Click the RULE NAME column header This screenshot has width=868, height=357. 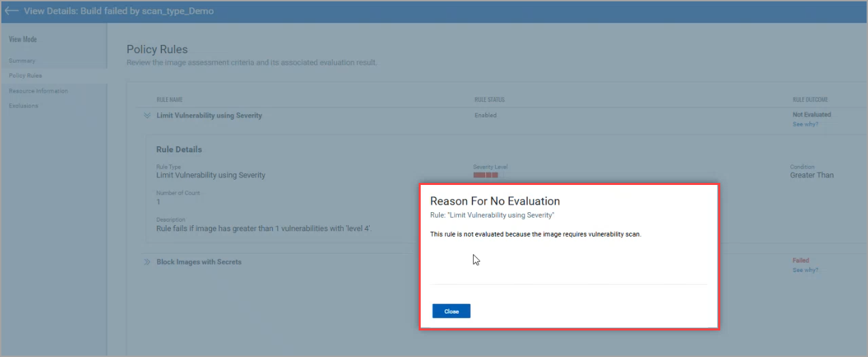[170, 100]
